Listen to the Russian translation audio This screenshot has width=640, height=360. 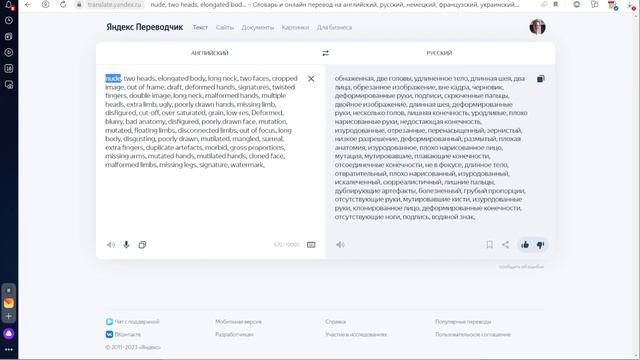click(x=340, y=245)
